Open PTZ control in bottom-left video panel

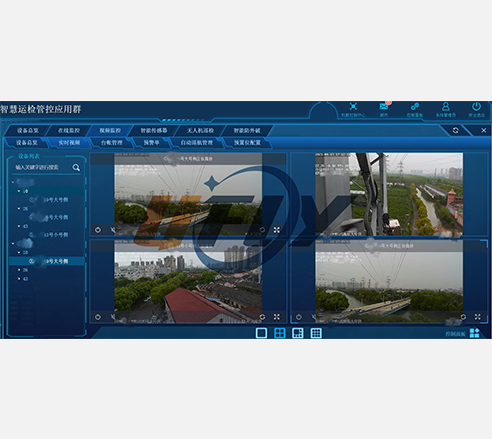tap(98, 317)
